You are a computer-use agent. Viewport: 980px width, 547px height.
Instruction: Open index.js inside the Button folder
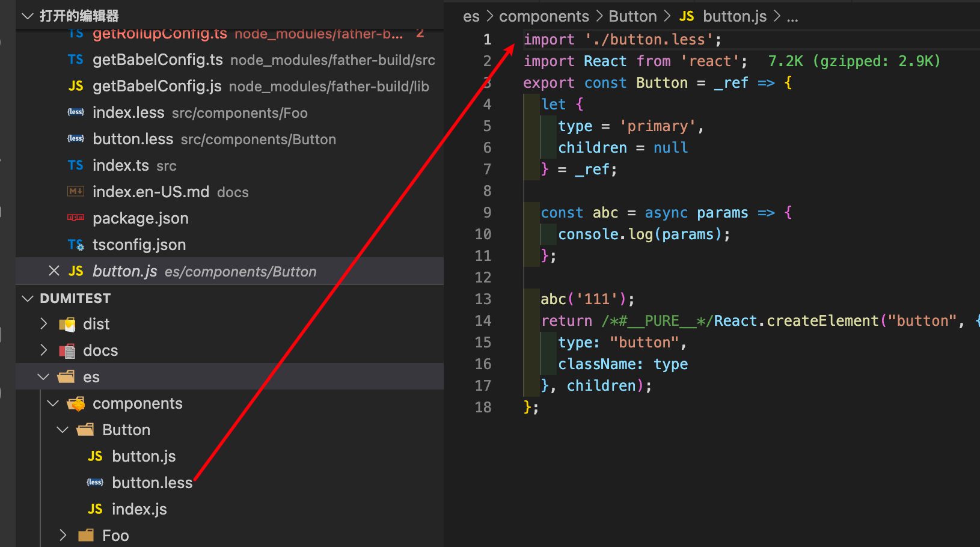click(x=139, y=509)
